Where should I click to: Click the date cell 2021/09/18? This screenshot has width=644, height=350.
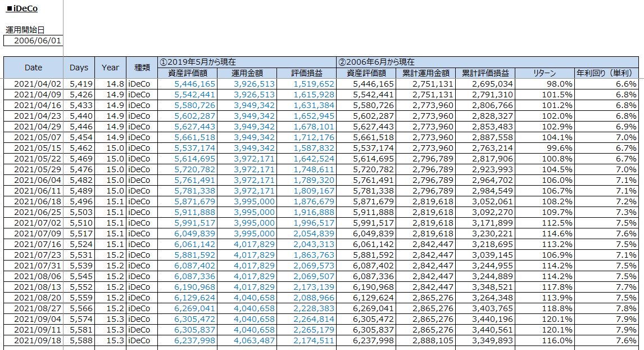coord(33,340)
